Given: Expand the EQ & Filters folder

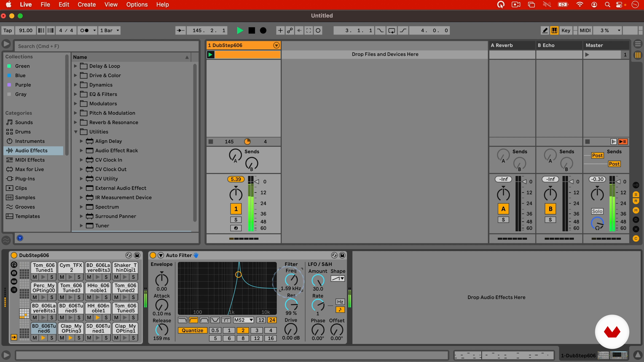Looking at the screenshot, I should [75, 94].
